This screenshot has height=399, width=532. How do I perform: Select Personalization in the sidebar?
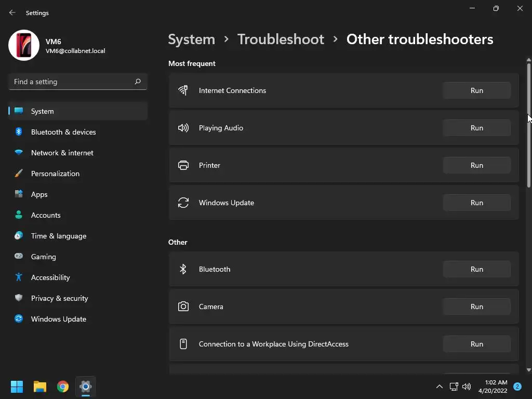click(x=55, y=174)
